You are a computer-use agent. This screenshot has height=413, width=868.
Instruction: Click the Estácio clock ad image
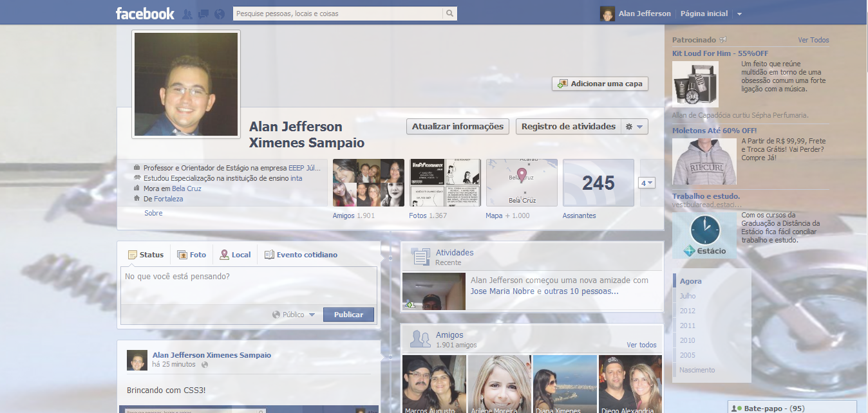pyautogui.click(x=704, y=236)
